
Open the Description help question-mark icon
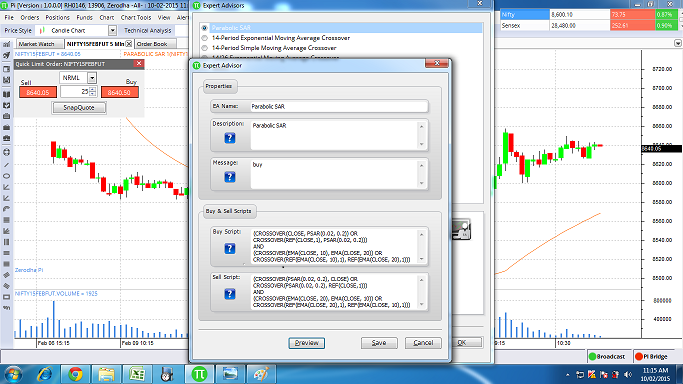(x=230, y=138)
